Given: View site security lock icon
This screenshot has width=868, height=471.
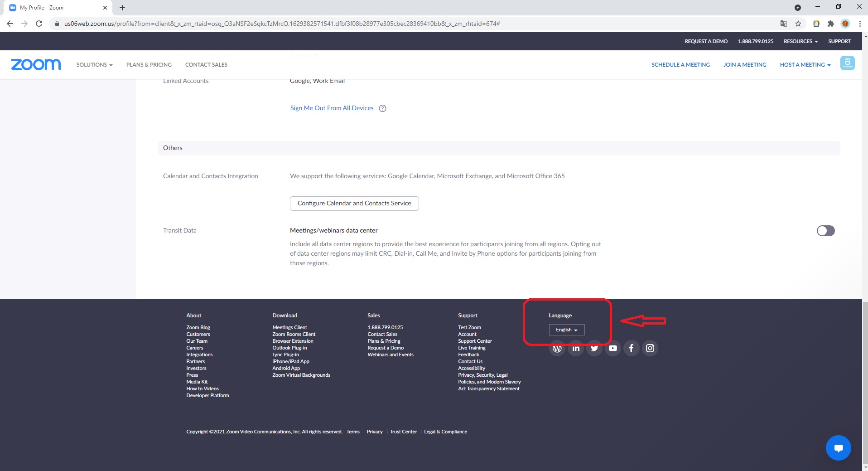Looking at the screenshot, I should tap(57, 24).
